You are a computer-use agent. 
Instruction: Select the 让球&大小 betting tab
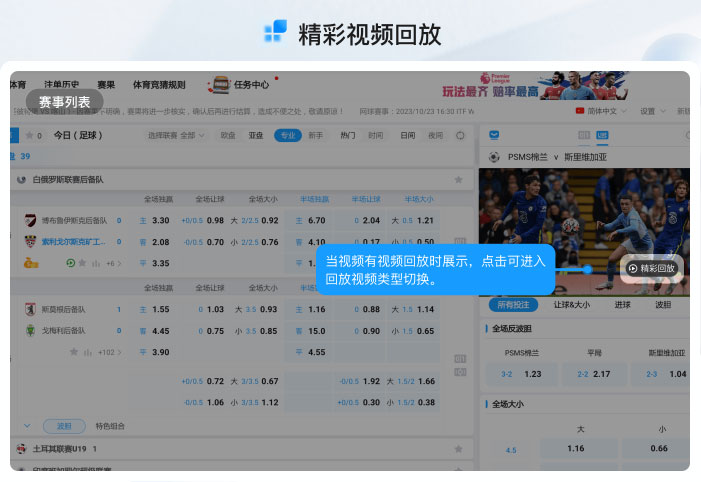(572, 304)
